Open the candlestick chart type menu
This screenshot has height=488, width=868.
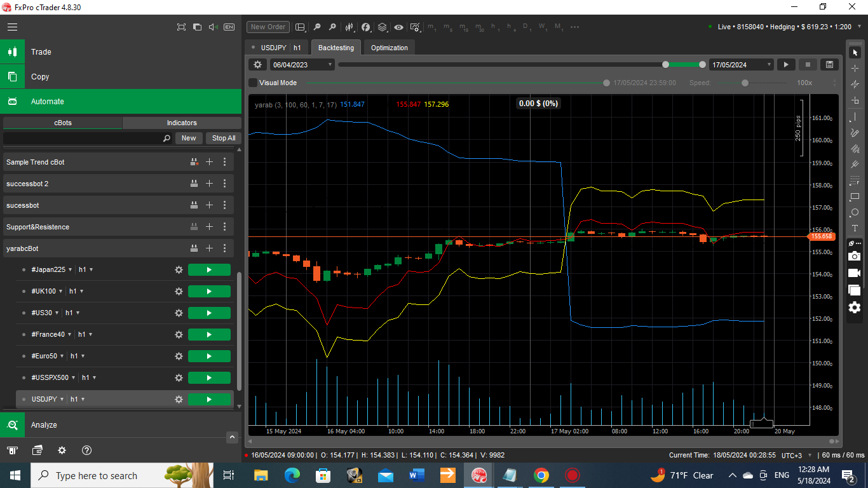pos(349,27)
